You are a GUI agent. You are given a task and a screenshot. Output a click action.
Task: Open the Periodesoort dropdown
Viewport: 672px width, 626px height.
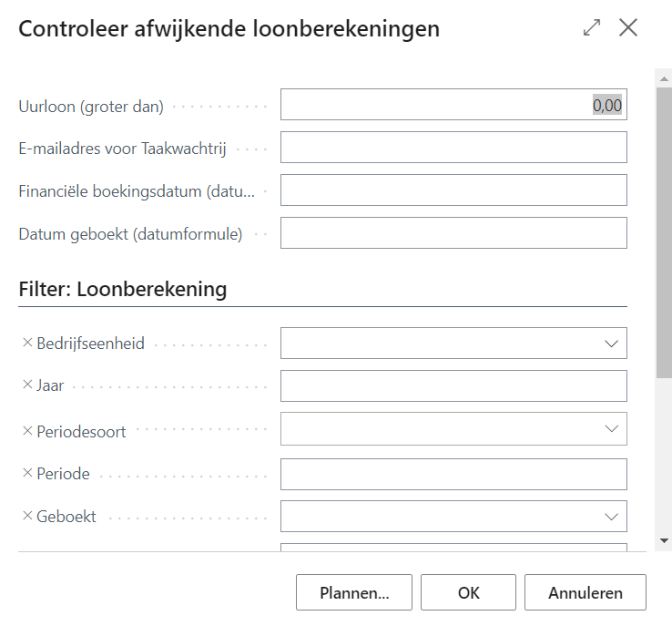[610, 429]
